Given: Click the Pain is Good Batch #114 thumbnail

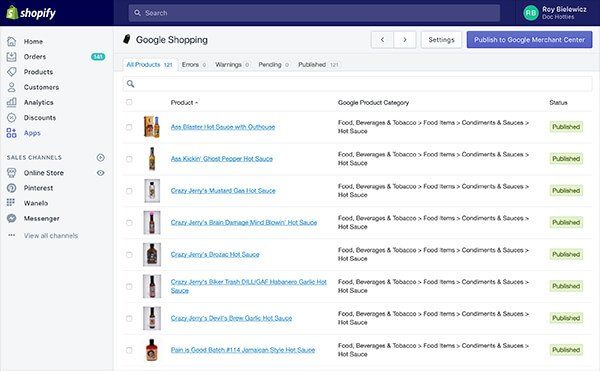Looking at the screenshot, I should [152, 350].
